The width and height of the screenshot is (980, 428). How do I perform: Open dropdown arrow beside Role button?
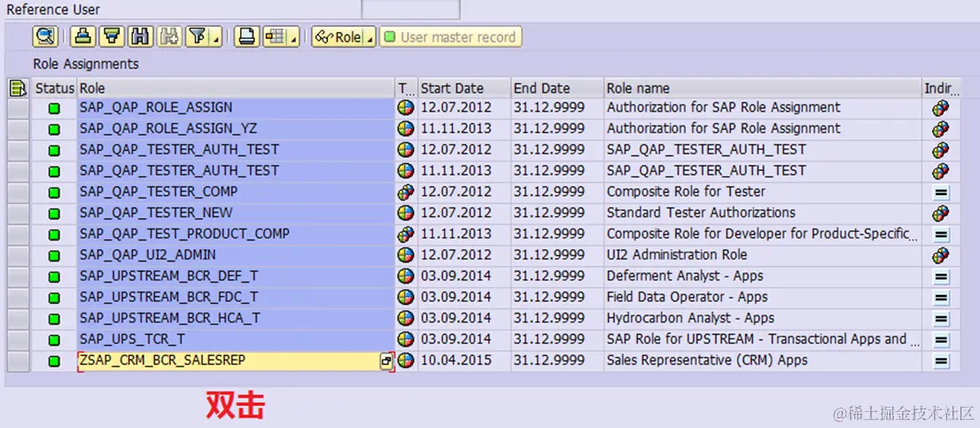[x=369, y=40]
